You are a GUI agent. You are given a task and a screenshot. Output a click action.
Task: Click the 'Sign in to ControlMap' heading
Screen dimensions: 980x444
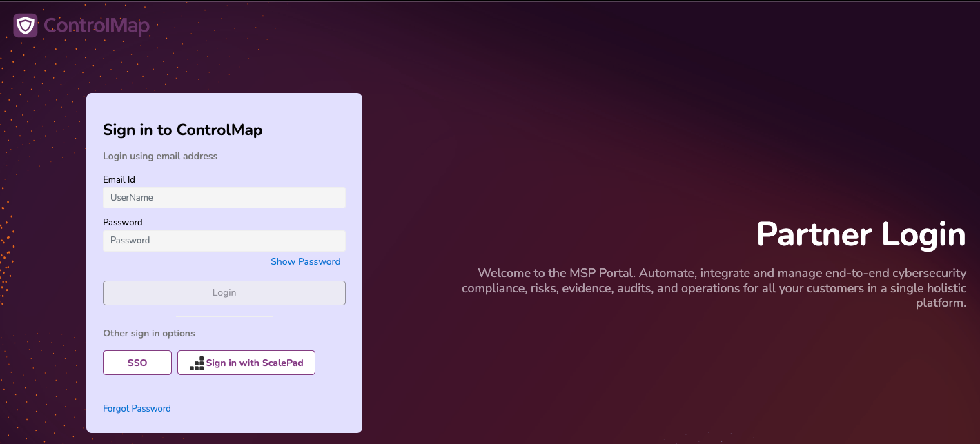183,130
